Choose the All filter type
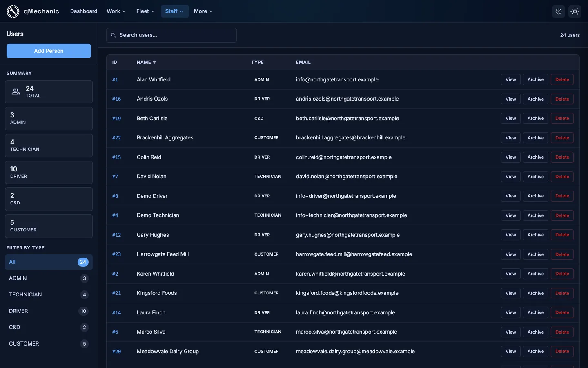Screen dimensions: 588x368 tap(49, 262)
